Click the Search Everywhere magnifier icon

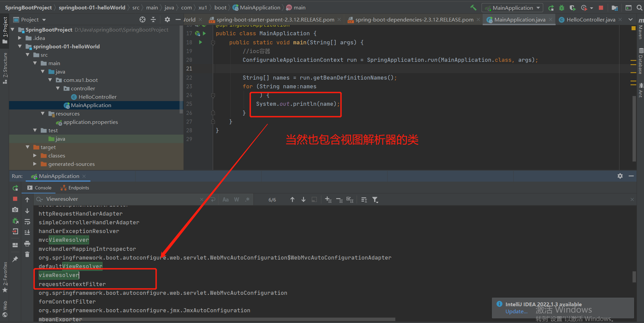[x=639, y=8]
